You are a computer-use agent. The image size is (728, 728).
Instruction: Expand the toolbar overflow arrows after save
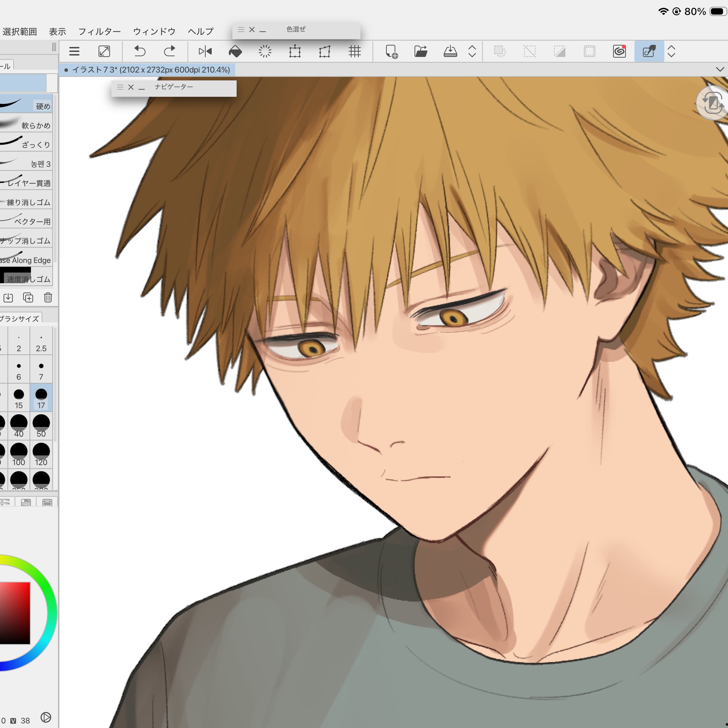[472, 51]
